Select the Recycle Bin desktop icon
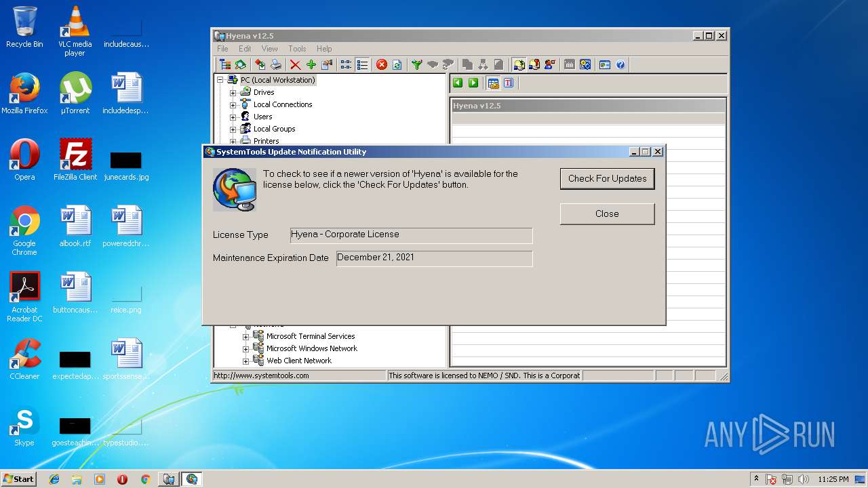 (x=24, y=26)
